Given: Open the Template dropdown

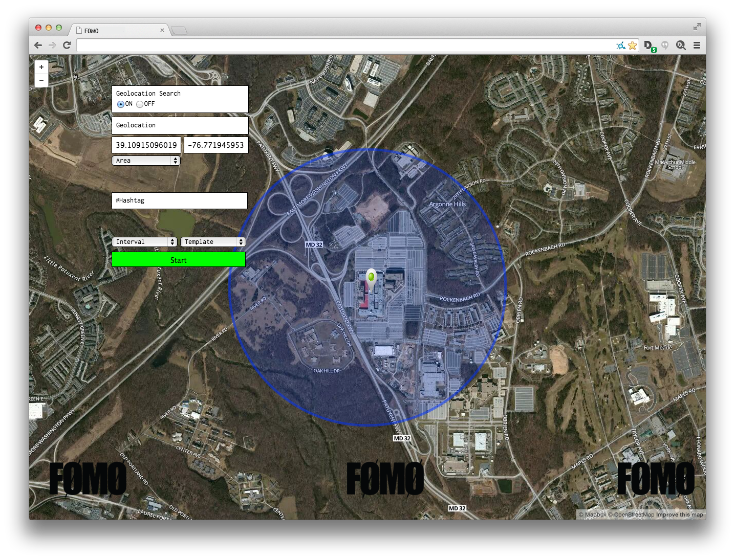Looking at the screenshot, I should click(213, 242).
